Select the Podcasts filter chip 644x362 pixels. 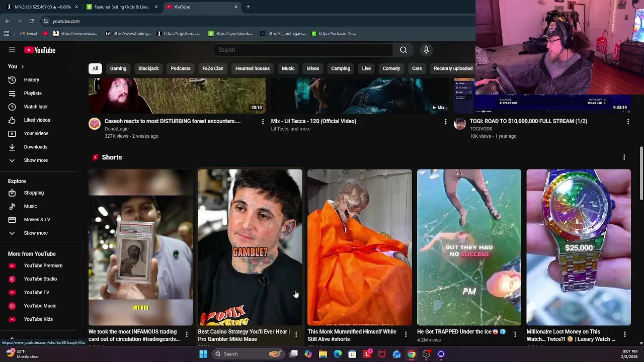[x=181, y=68]
